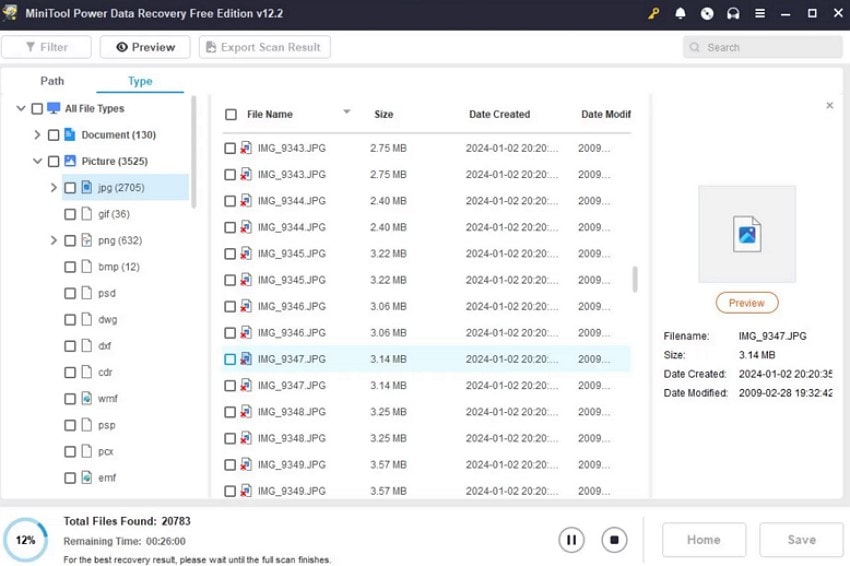850x566 pixels.
Task: Click the Filter button
Action: tap(46, 47)
